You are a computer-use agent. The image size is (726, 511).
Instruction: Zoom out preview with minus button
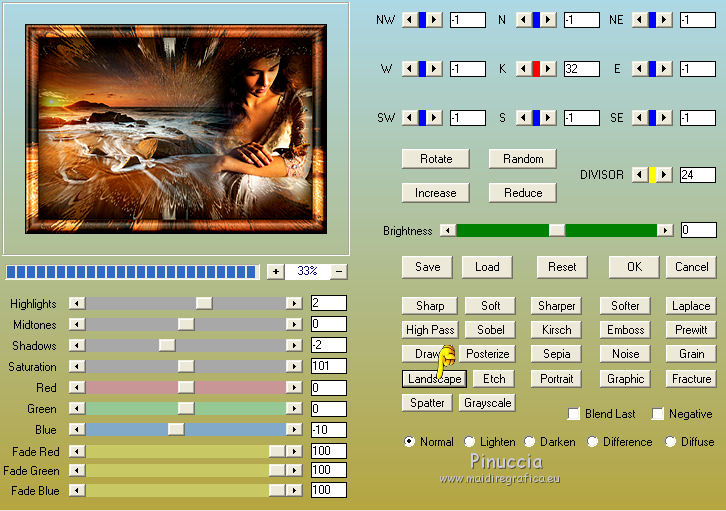(x=339, y=272)
